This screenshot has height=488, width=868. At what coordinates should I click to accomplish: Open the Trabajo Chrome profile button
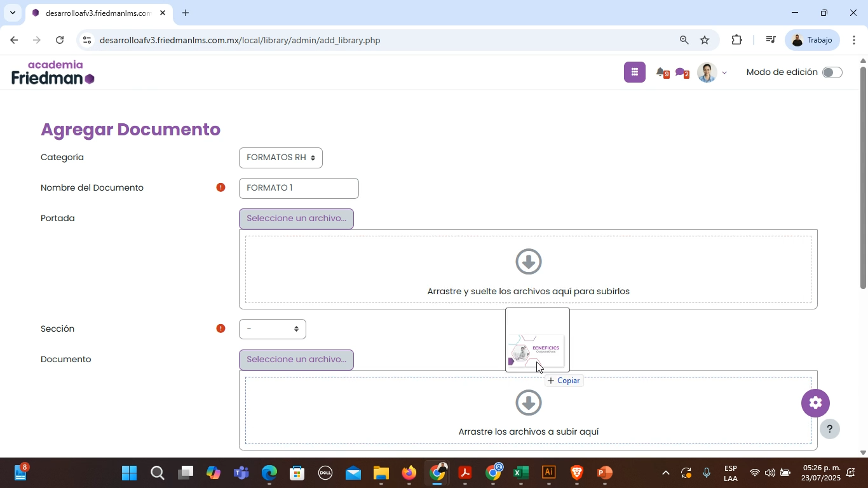(x=813, y=40)
